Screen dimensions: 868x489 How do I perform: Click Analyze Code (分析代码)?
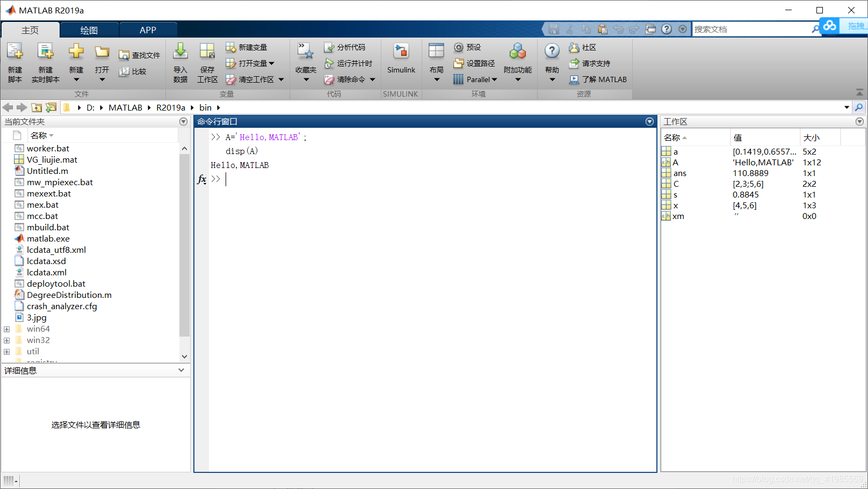(344, 47)
